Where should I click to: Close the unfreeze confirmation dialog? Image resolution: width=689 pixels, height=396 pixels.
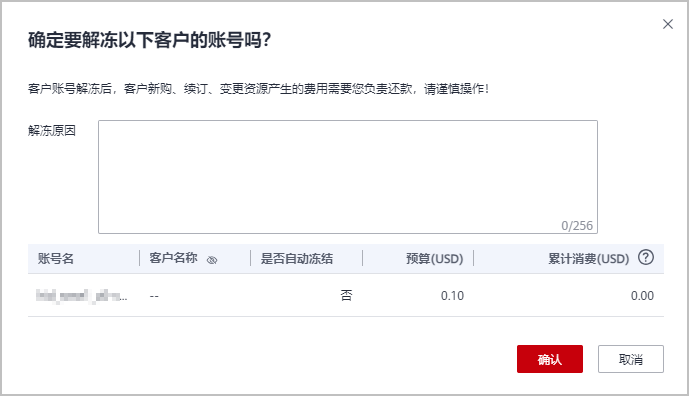(667, 24)
